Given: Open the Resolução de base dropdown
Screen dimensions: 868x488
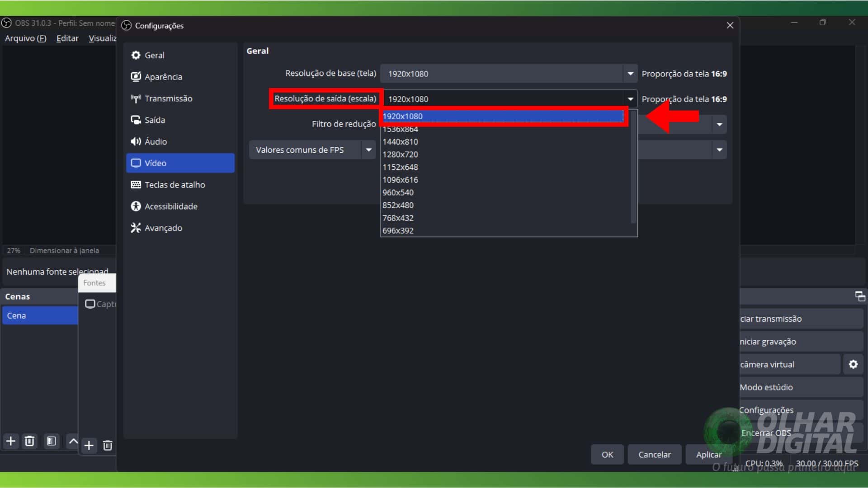Looking at the screenshot, I should [630, 73].
